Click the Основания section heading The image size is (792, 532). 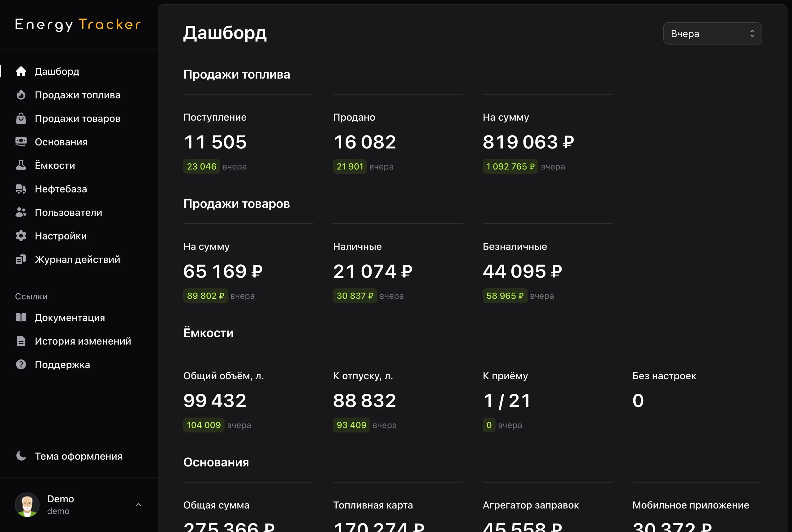point(216,462)
